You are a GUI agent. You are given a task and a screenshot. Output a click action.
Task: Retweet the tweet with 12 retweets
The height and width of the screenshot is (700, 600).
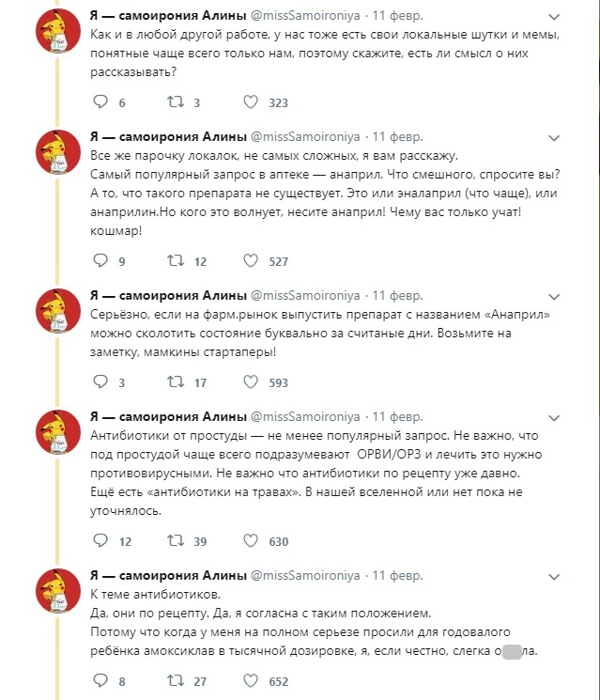(x=175, y=261)
